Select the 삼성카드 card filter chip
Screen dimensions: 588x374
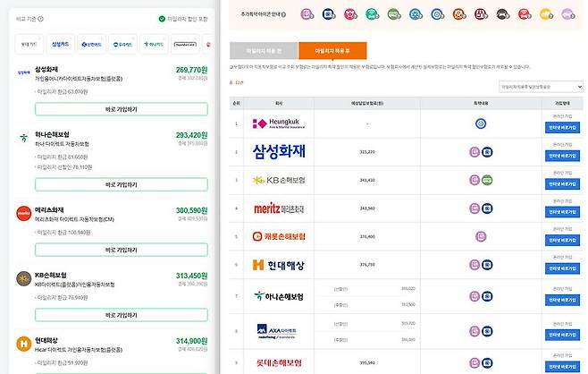tap(61, 45)
